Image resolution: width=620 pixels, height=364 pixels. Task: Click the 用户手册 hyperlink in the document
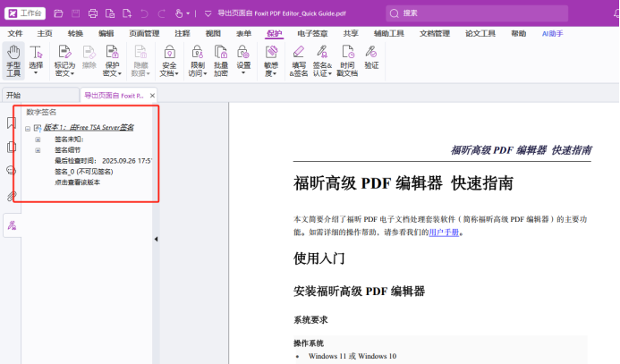pos(444,232)
